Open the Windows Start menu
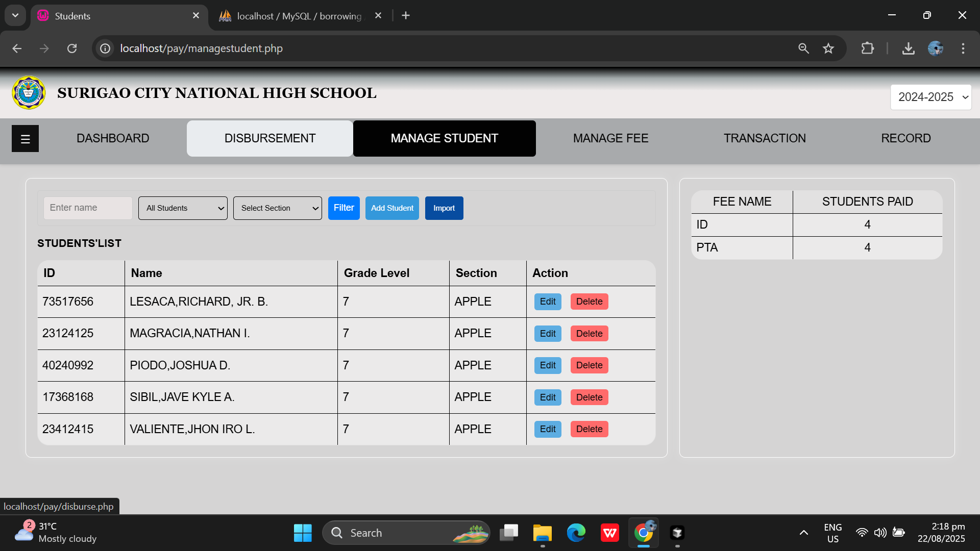The image size is (980, 551). click(303, 532)
